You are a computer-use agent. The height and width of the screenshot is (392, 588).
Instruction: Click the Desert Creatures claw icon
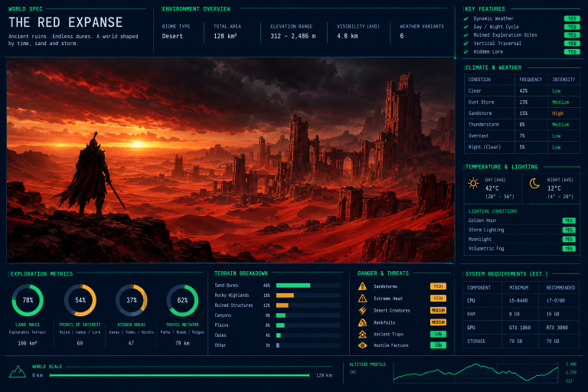pyautogui.click(x=362, y=310)
